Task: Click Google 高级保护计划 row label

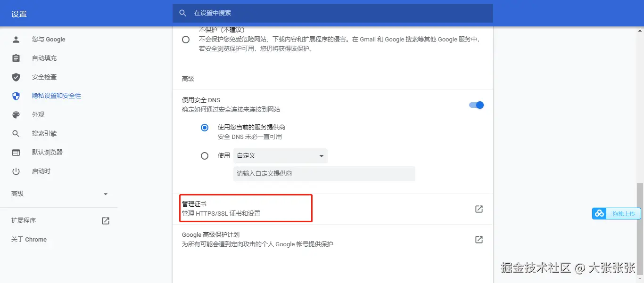Action: (x=211, y=234)
